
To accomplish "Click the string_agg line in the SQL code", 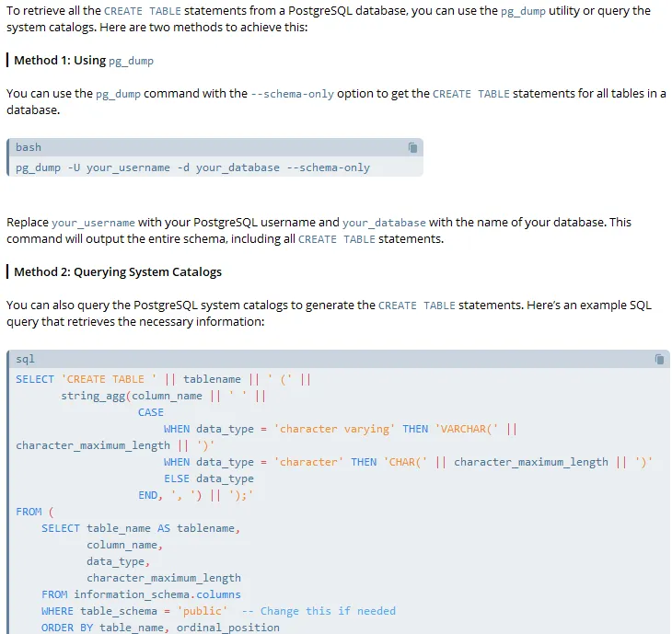I will 163,396.
